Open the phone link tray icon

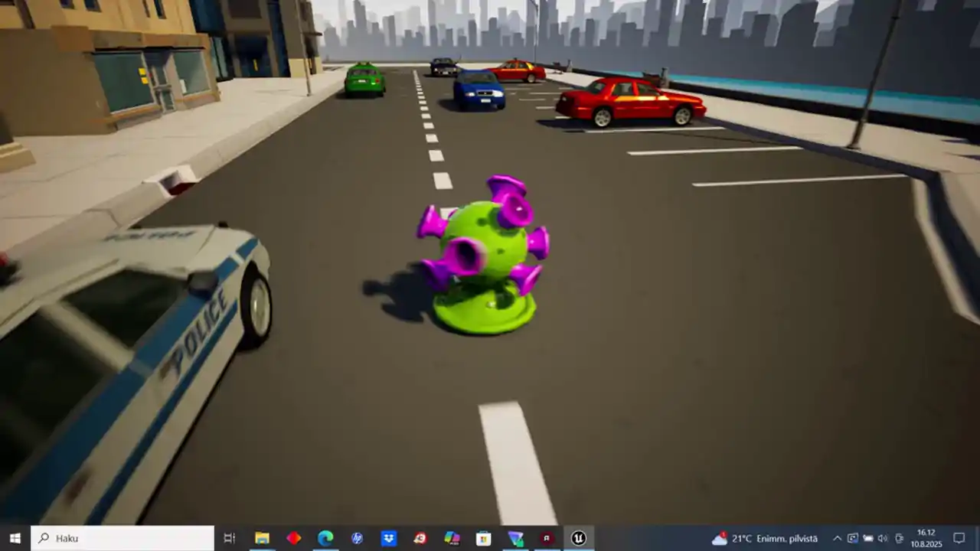coord(899,538)
